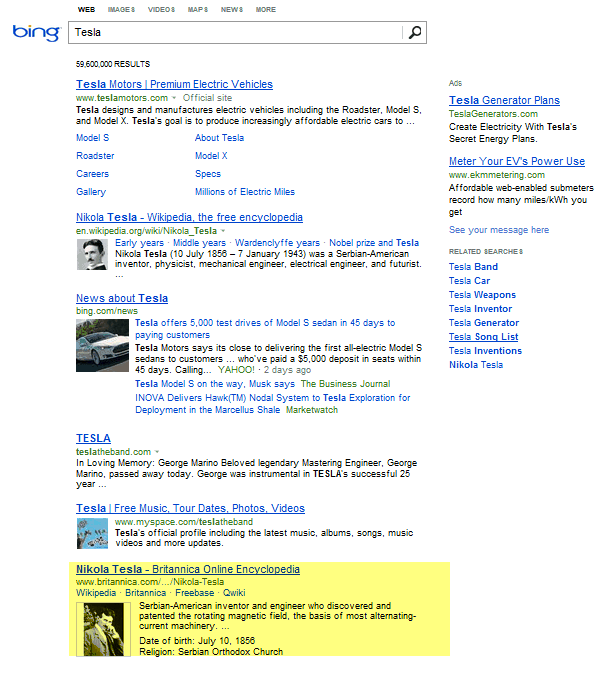Click the Britannica Nikola Tesla photo thumbnail
Viewport: 604px width, 694px height.
pyautogui.click(x=104, y=629)
